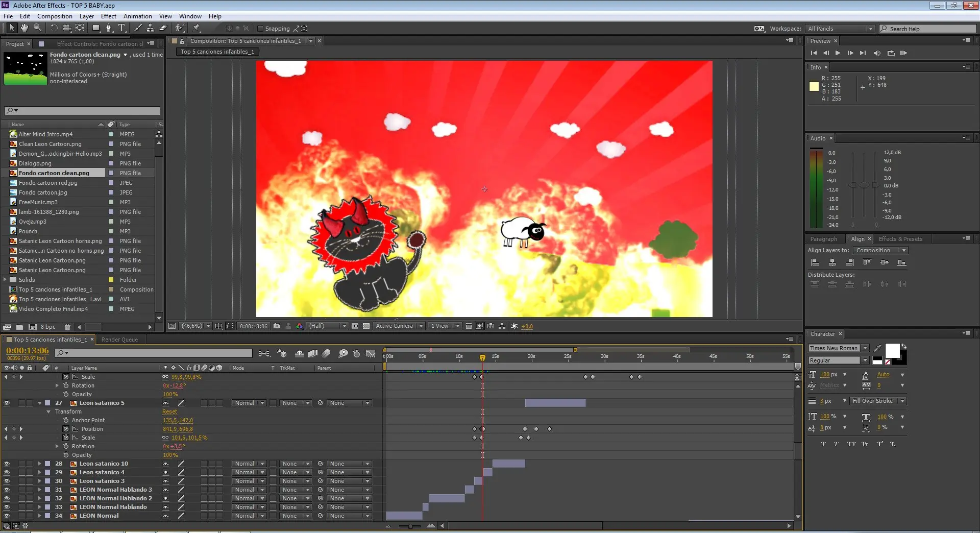
Task: Toggle the Snapping checkbox
Action: tap(260, 29)
